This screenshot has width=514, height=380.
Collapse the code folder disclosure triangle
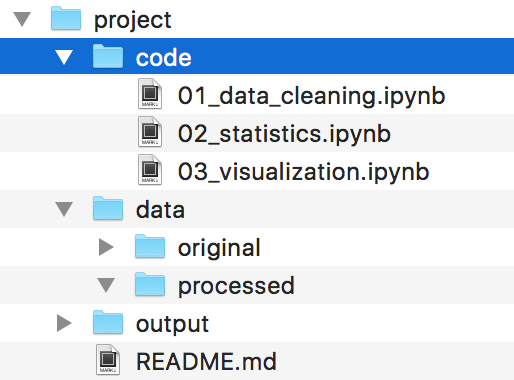pyautogui.click(x=64, y=57)
